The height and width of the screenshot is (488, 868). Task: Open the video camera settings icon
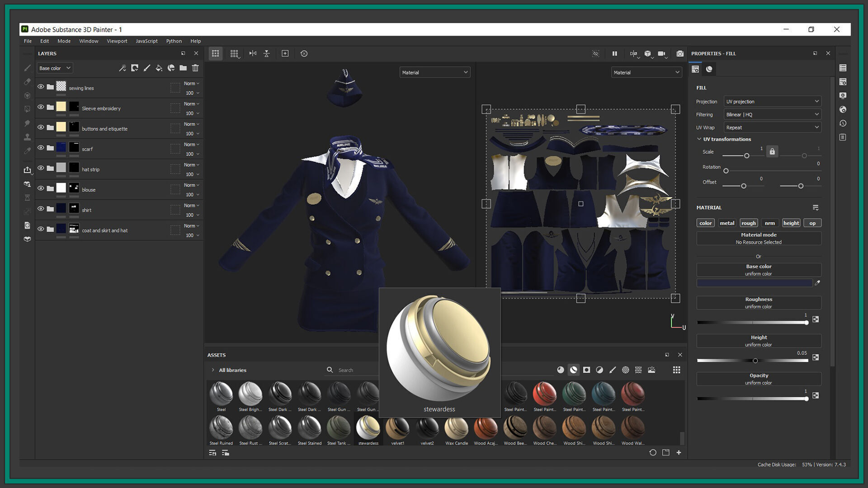662,53
